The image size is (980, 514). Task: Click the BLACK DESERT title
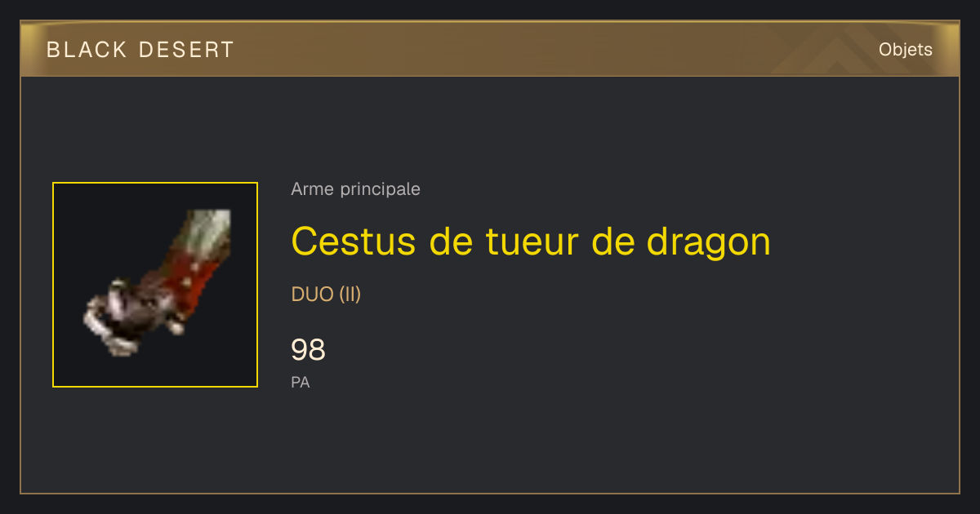140,50
